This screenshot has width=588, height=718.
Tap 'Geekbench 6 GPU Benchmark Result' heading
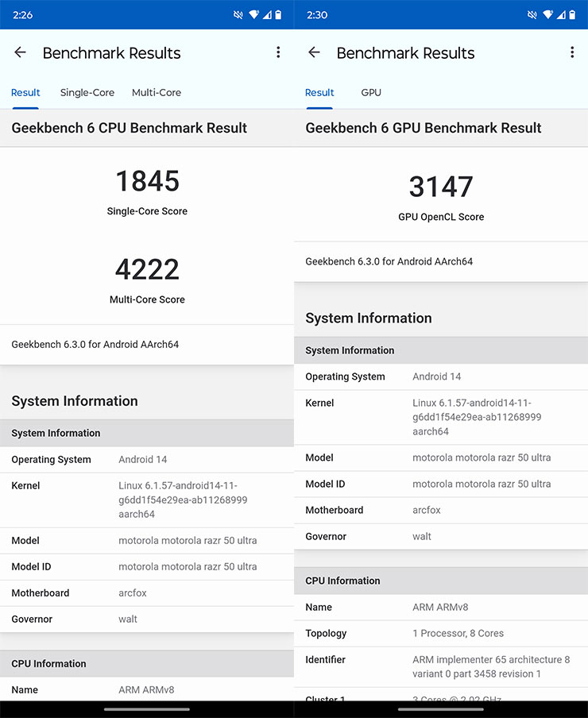coord(424,128)
